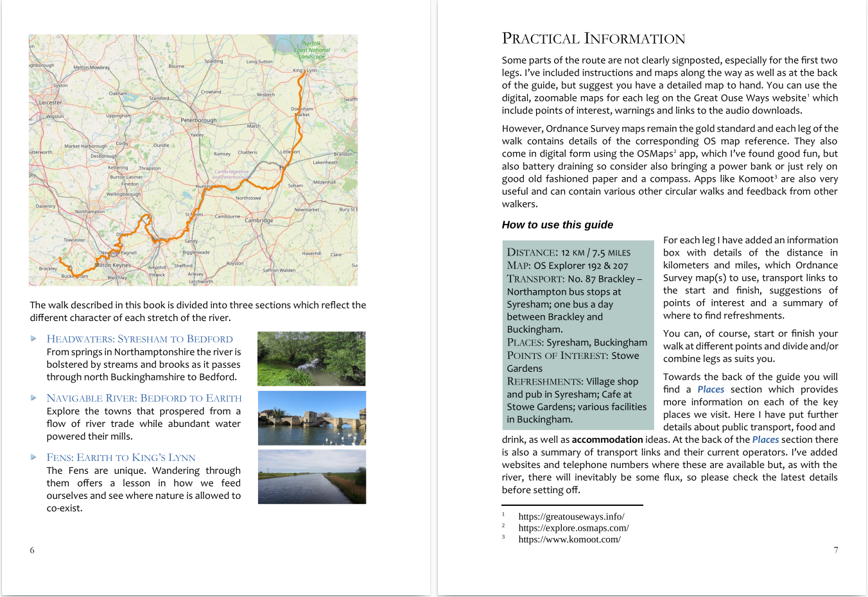Image resolution: width=868 pixels, height=597 pixels.
Task: Click Leicester label on the map
Action: [x=51, y=103]
